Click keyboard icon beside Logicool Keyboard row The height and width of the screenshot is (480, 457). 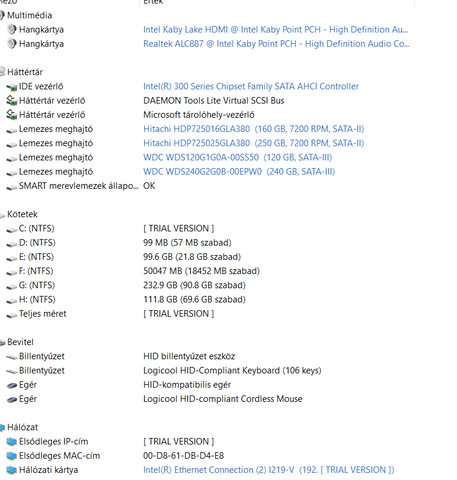click(x=12, y=372)
